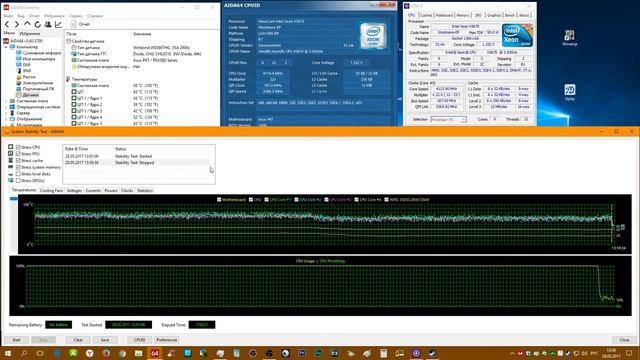Image resolution: width=640 pixels, height=360 pixels.
Task: Toggle Stress cache checkbox
Action: [x=18, y=160]
